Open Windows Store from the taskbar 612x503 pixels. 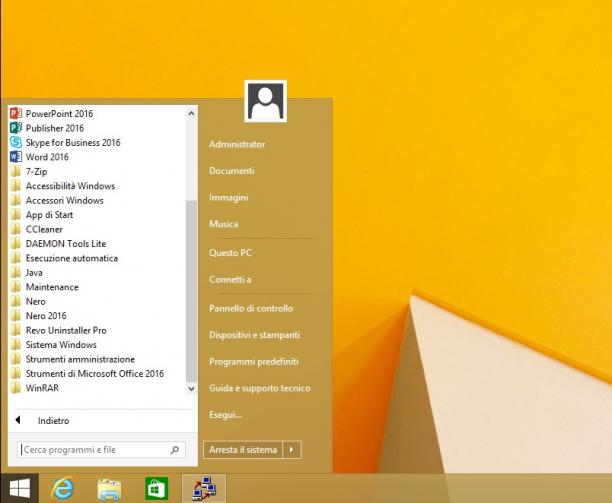point(157,489)
